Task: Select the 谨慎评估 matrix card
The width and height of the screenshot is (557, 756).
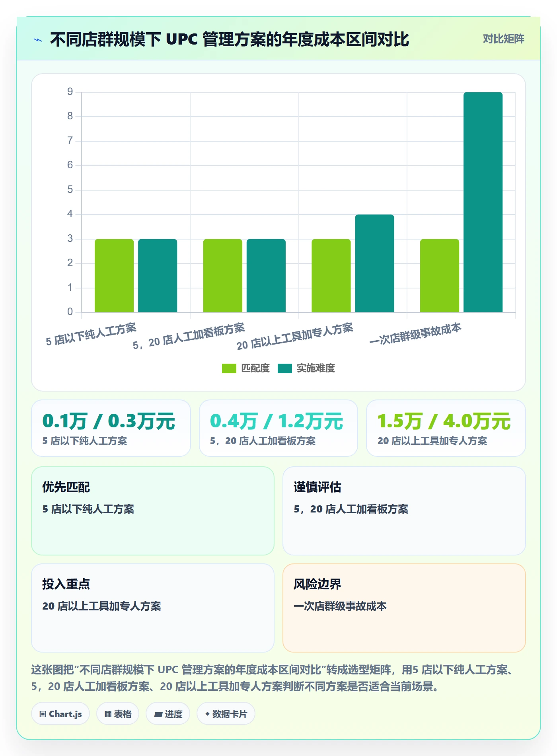Action: click(x=404, y=511)
